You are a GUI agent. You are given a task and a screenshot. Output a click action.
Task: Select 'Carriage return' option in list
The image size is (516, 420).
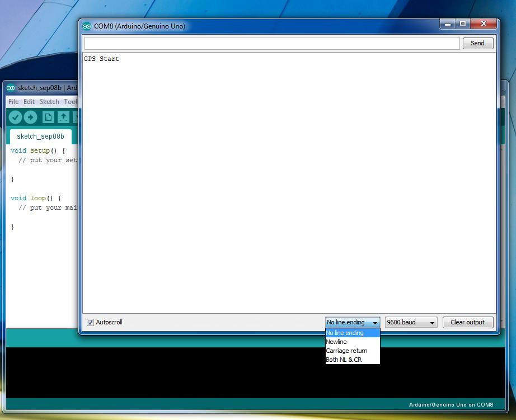pyautogui.click(x=353, y=351)
